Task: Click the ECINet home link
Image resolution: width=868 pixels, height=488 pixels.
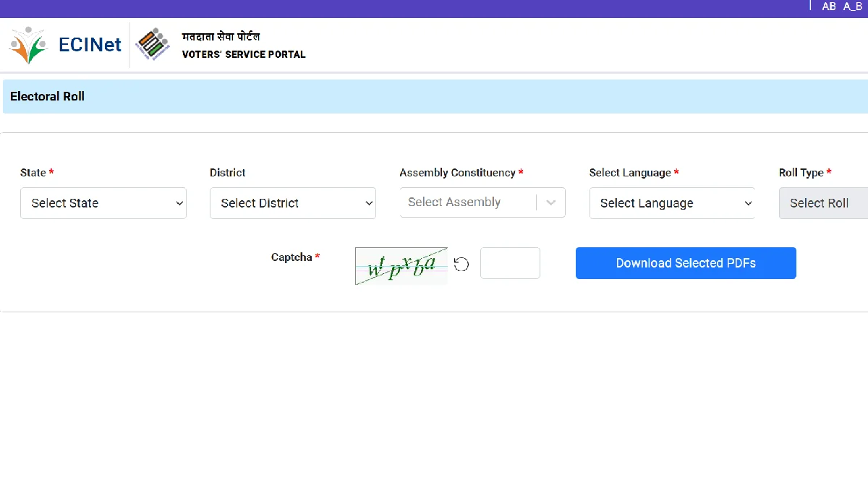Action: (90, 44)
